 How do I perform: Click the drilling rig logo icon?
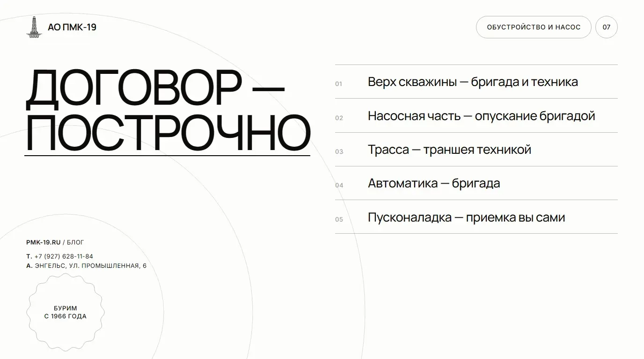tap(33, 27)
